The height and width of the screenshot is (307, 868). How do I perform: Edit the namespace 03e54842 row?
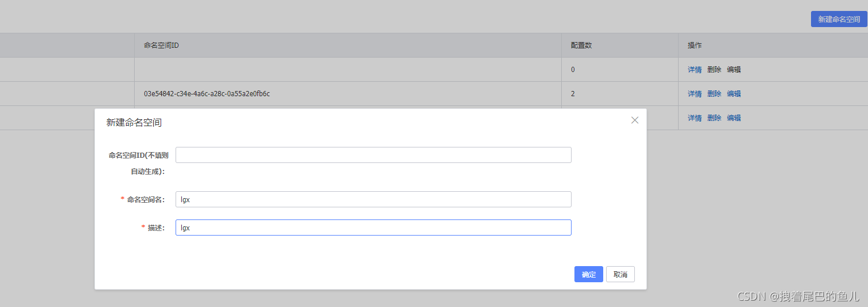[733, 94]
